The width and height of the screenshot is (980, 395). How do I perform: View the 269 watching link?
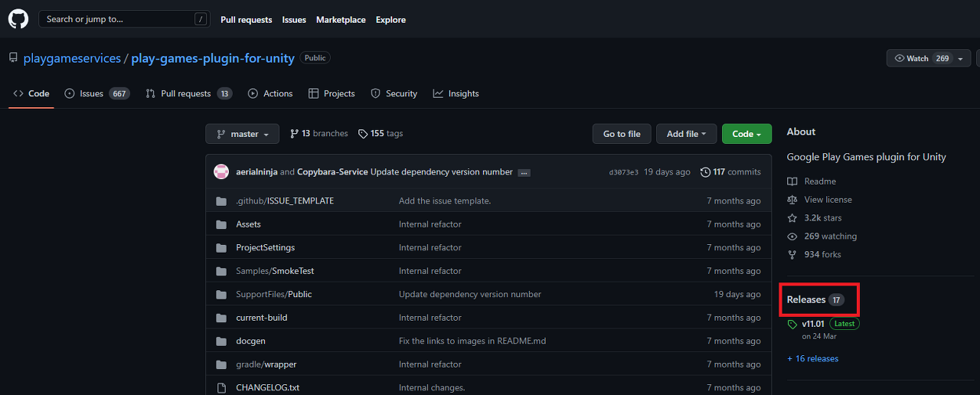click(830, 237)
